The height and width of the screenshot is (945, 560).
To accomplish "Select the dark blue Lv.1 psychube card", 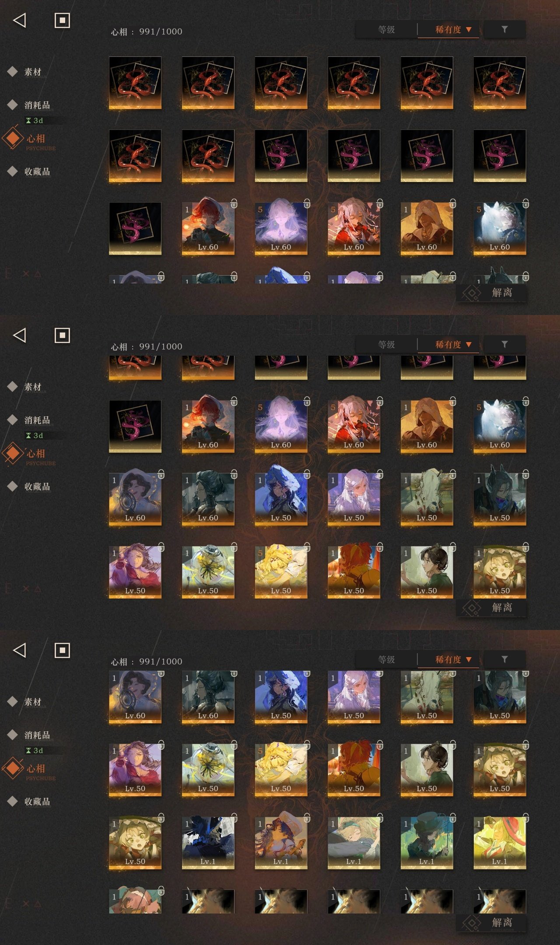I will 208,843.
